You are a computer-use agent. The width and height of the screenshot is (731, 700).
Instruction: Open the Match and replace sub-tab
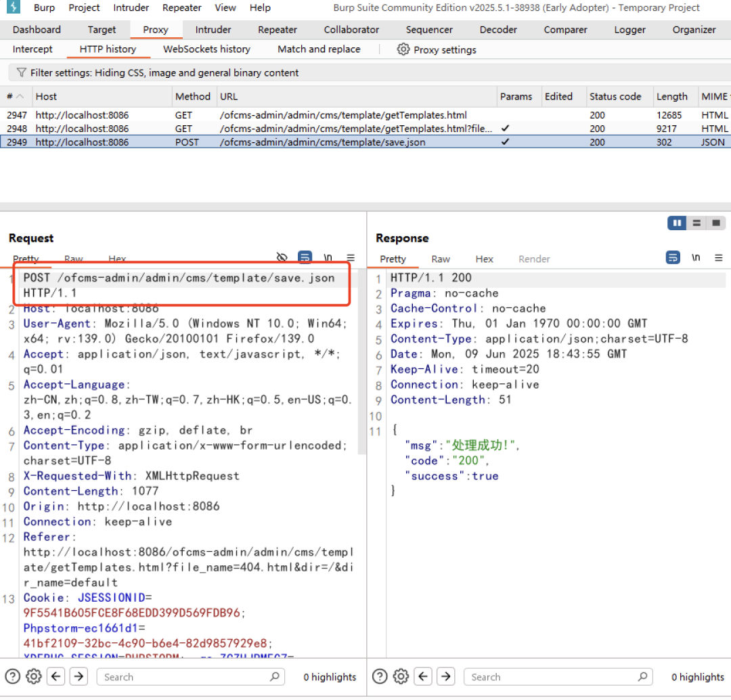point(319,49)
